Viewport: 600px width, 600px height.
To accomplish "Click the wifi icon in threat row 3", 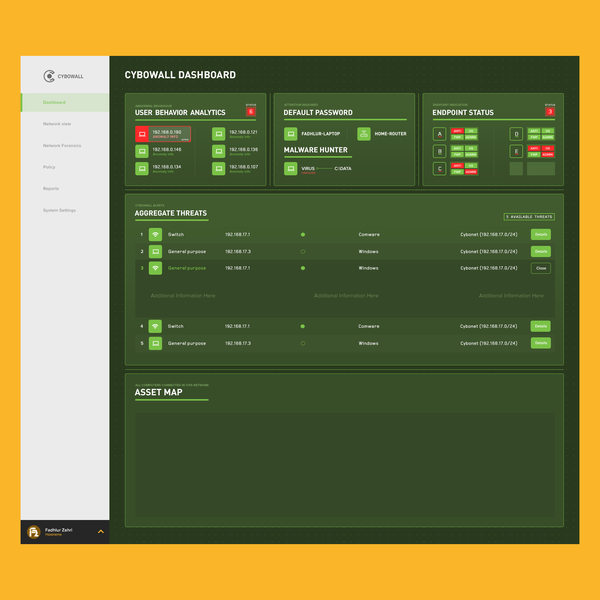I will tap(155, 268).
